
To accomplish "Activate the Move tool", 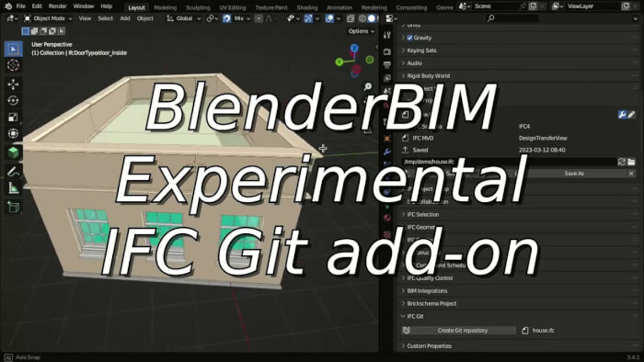I will click(13, 84).
